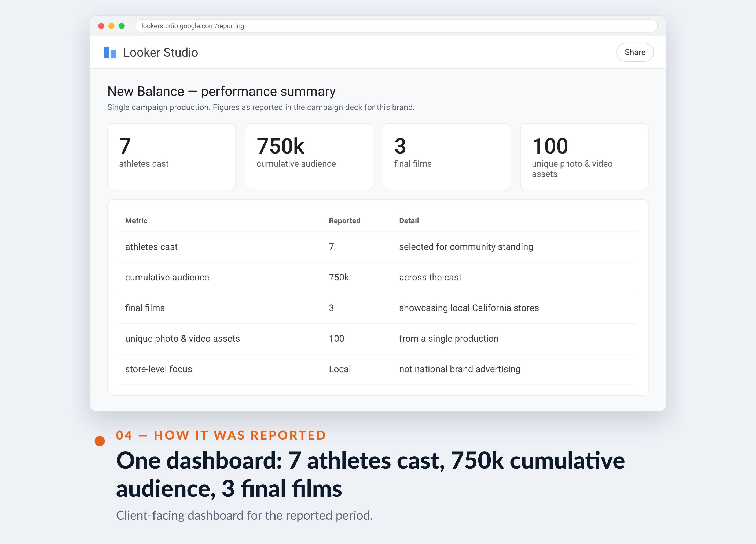
Task: Click the Reported column header
Action: (x=344, y=220)
